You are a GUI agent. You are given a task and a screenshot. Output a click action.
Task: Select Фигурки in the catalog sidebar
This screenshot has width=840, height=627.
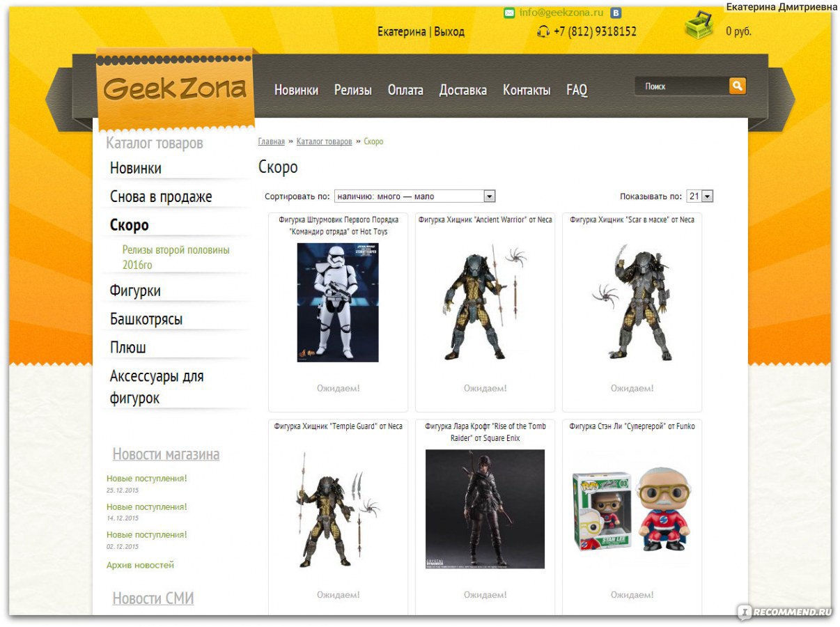[x=135, y=291]
